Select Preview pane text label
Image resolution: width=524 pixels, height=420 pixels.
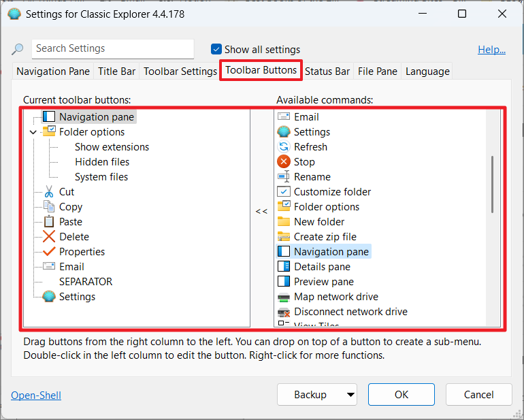323,282
